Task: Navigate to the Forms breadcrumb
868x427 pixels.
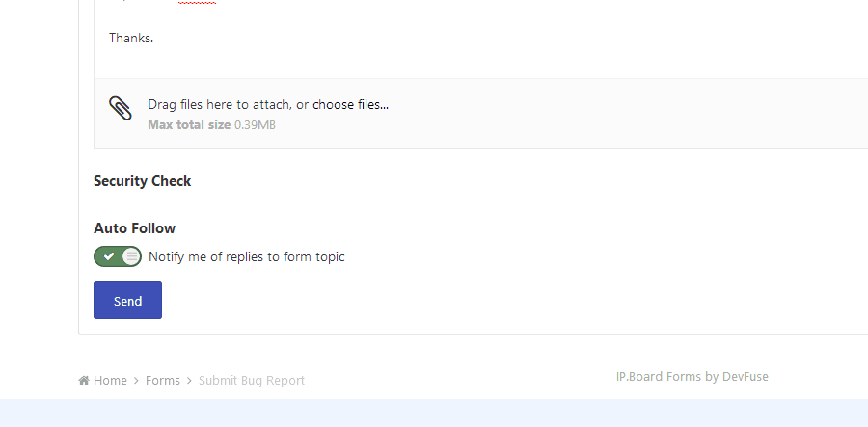Action: coord(163,381)
